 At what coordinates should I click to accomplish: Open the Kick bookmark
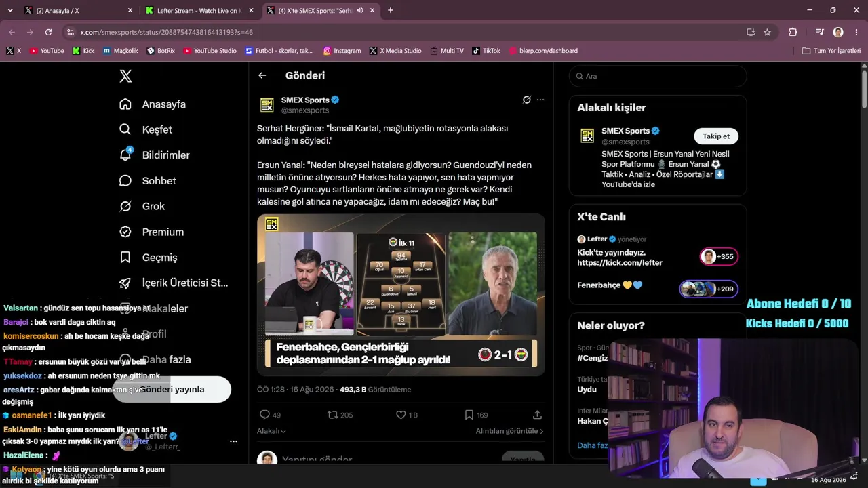(83, 51)
